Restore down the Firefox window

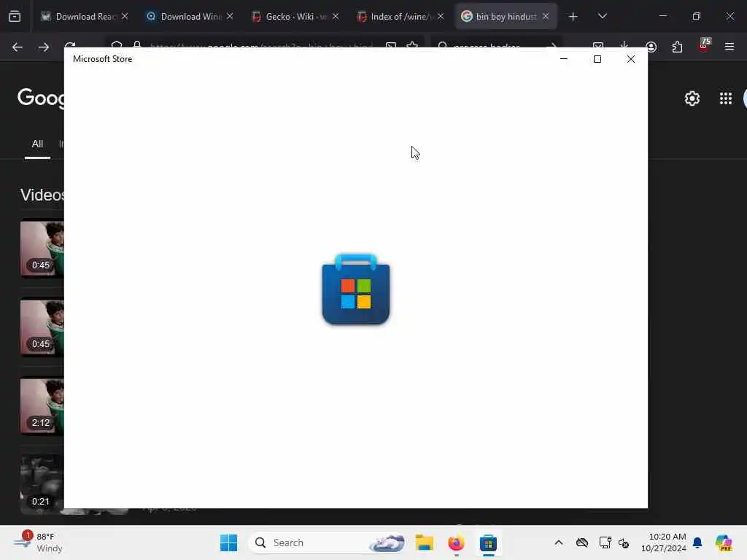(697, 16)
